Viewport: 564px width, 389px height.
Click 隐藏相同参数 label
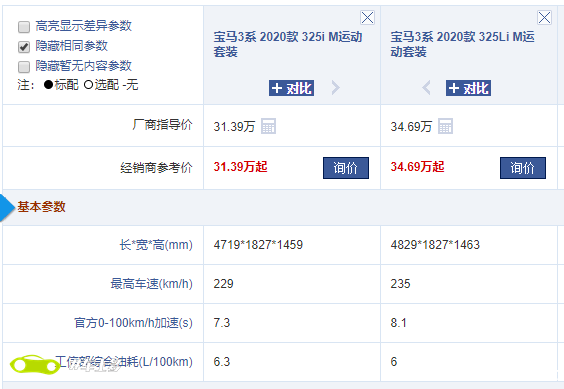[x=72, y=46]
